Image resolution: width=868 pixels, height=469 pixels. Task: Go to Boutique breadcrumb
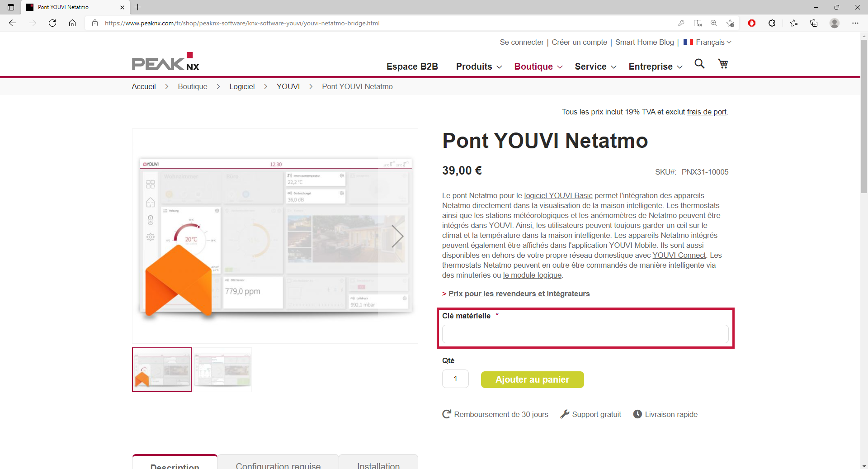pyautogui.click(x=193, y=86)
